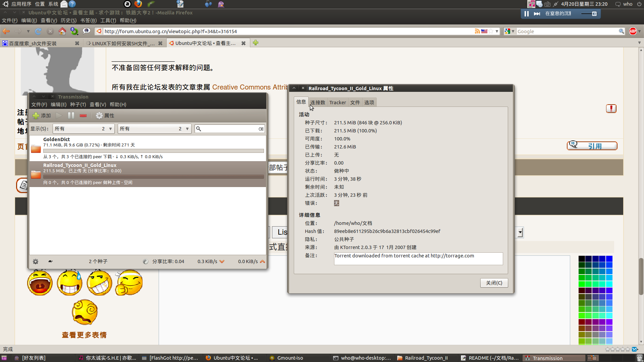
Task: Bookmark the page with the star icon
Action: (x=491, y=31)
